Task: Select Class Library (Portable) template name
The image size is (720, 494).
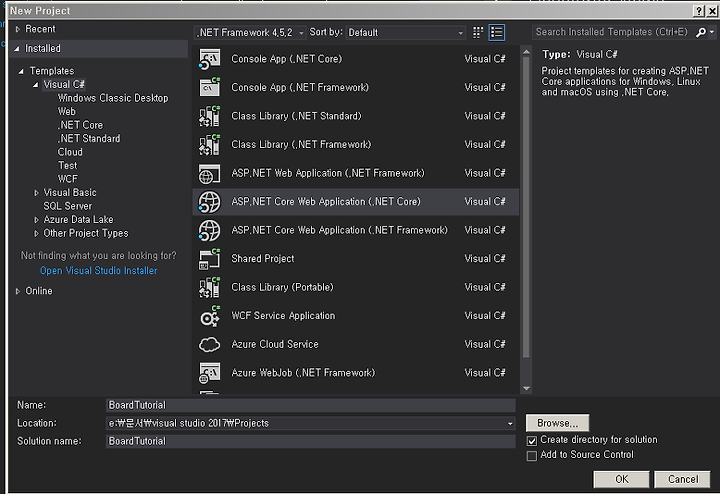Action: coord(282,287)
